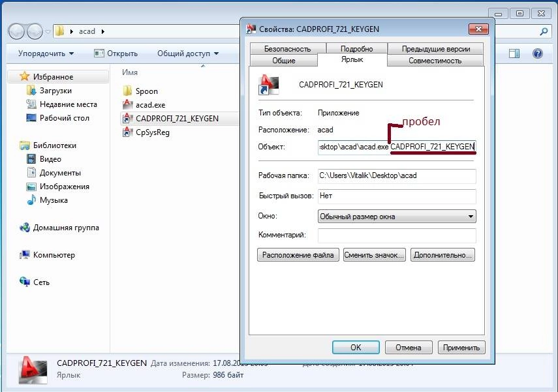Click into the Объект target field
This screenshot has width=558, height=392.
pos(397,147)
